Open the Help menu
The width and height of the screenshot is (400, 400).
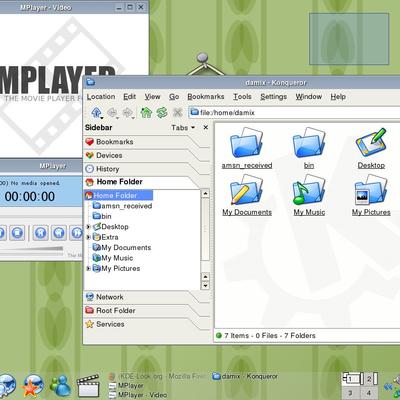coord(338,97)
